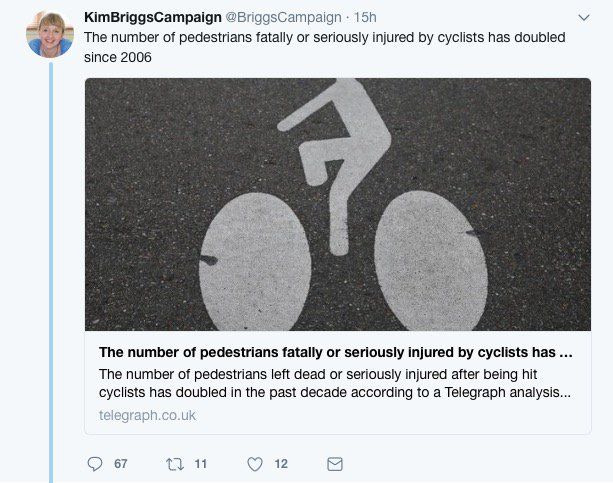Click the reply speech bubble icon
The height and width of the screenshot is (483, 613).
point(95,464)
